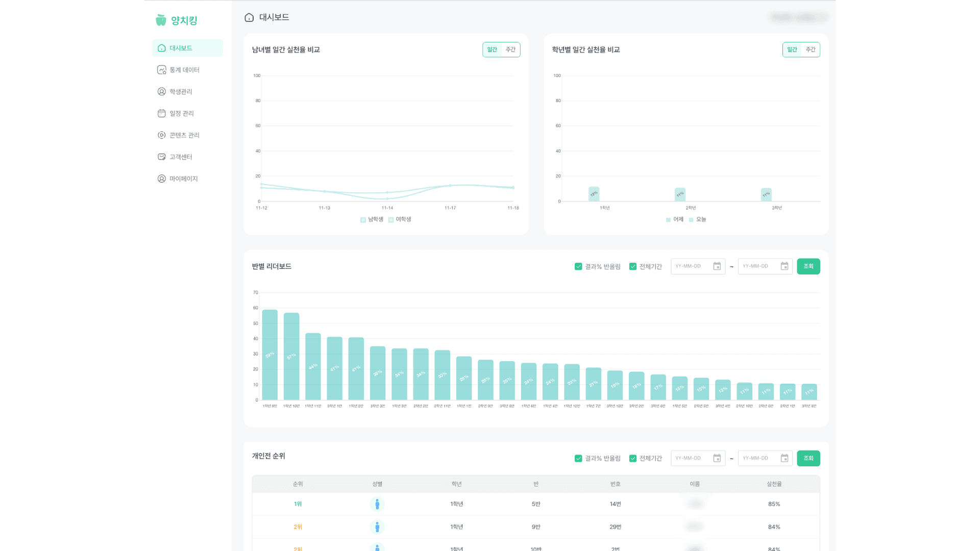The image size is (980, 551).
Task: Toggle 결과% 반올림 checkbox in 반별 리더보드
Action: coord(578,266)
